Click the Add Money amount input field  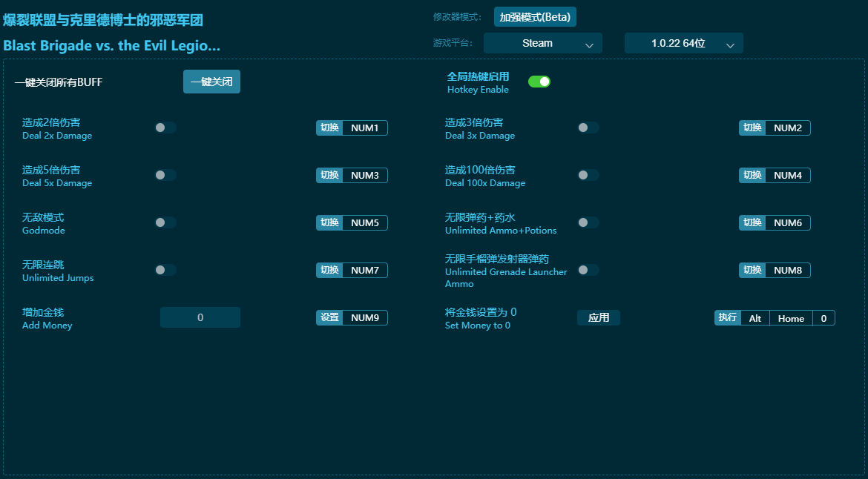(x=200, y=317)
